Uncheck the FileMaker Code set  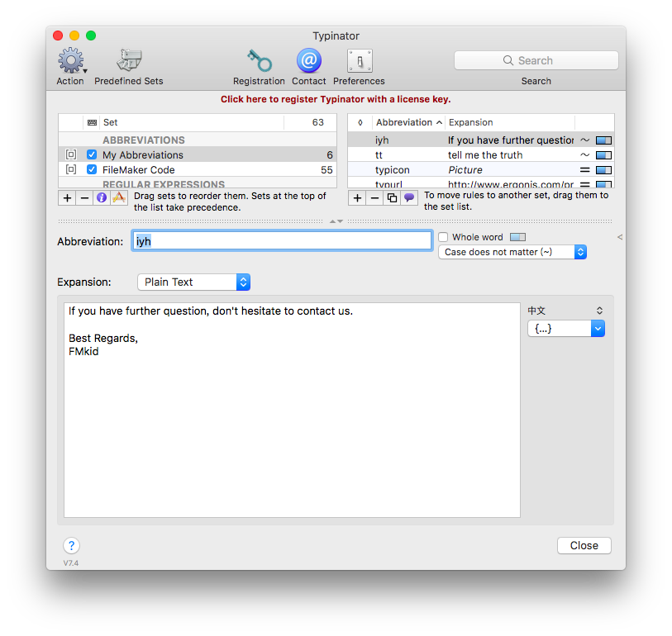point(92,169)
